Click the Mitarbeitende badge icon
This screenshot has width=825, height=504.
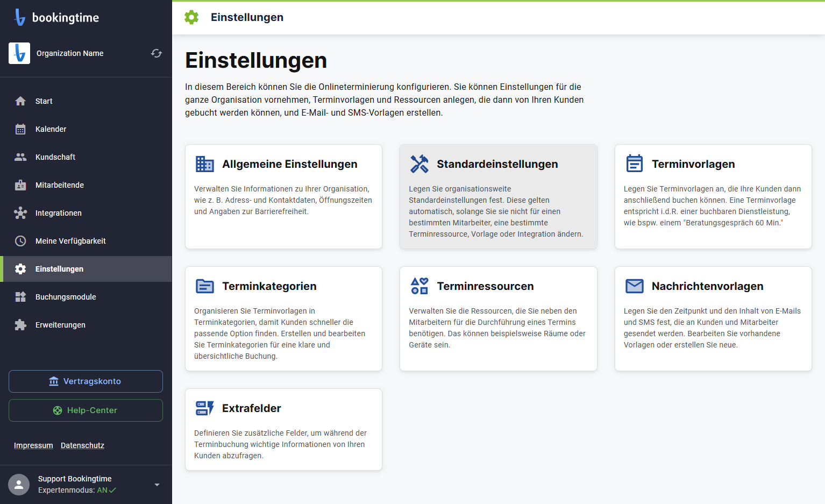pyautogui.click(x=20, y=185)
